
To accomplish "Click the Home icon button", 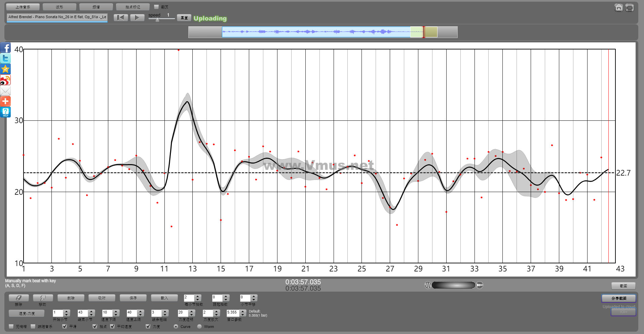I will [618, 7].
